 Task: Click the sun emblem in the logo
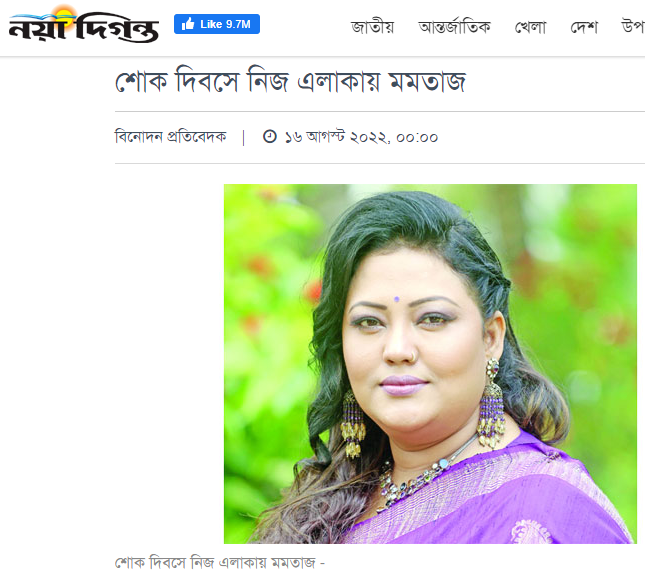pos(63,14)
